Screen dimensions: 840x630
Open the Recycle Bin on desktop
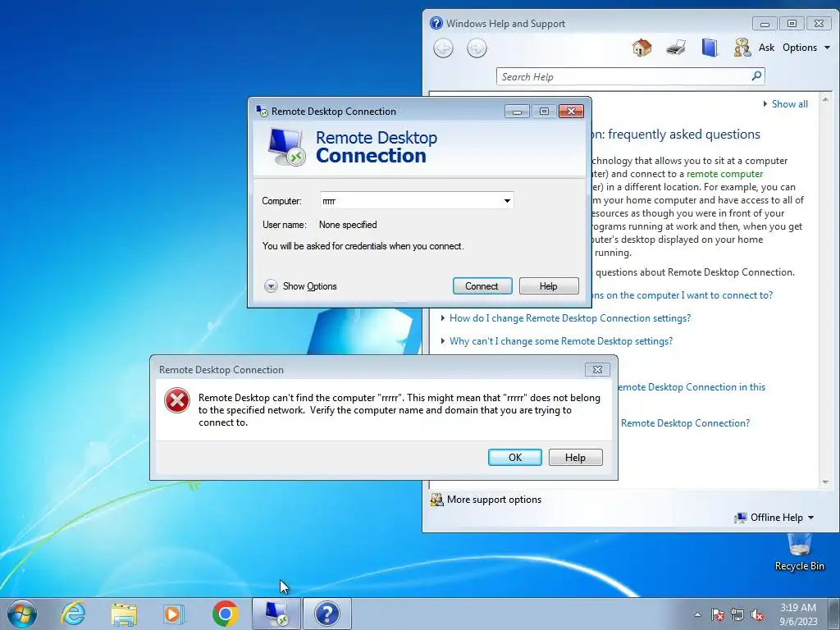(x=799, y=553)
